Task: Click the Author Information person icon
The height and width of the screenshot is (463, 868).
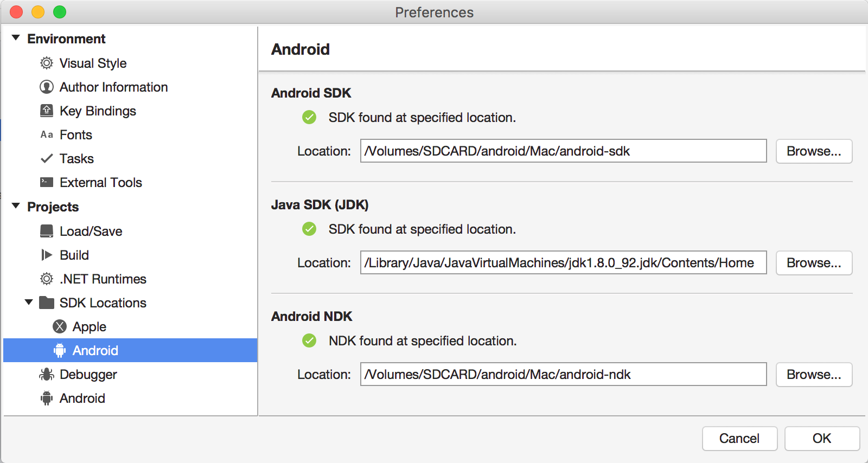Action: pos(47,87)
